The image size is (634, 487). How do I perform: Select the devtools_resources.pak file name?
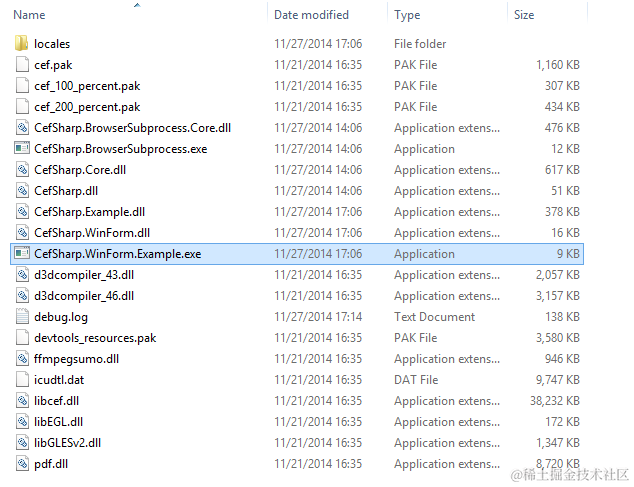(95, 338)
